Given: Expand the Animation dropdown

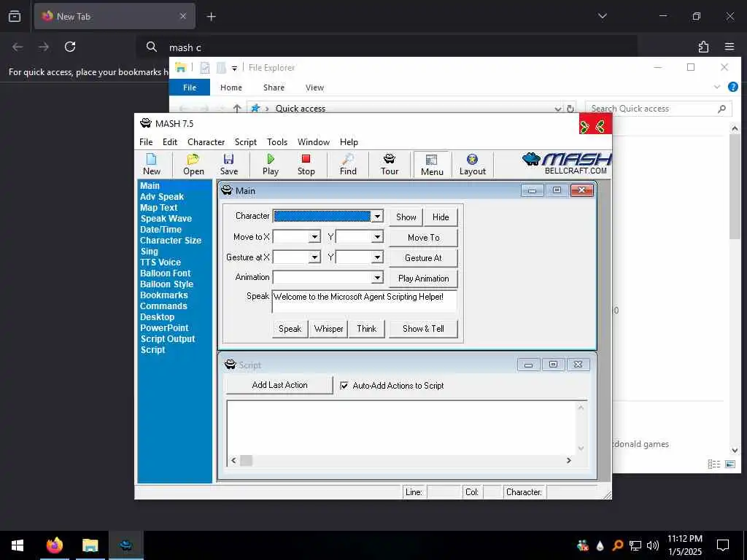Looking at the screenshot, I should [377, 277].
